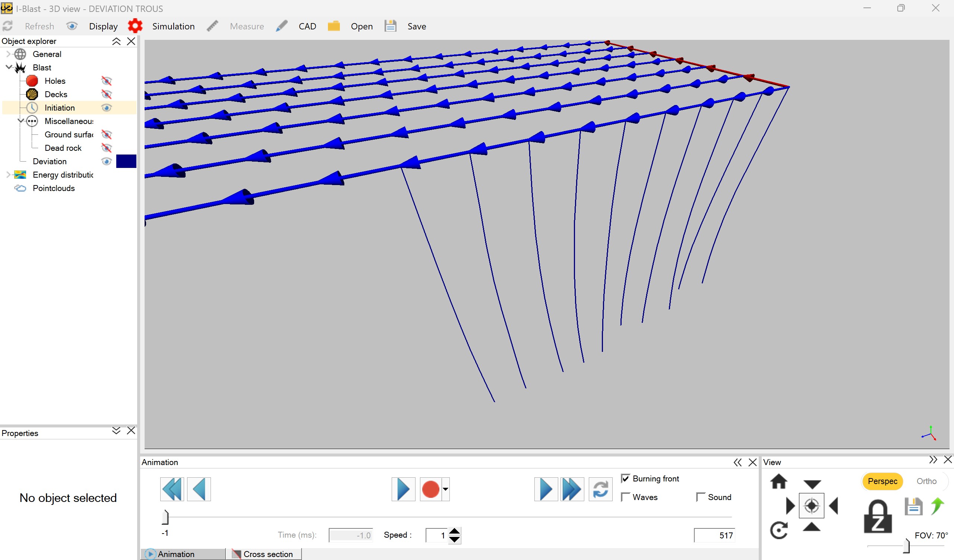954x560 pixels.
Task: Open the CAD pencil tool
Action: tap(282, 25)
